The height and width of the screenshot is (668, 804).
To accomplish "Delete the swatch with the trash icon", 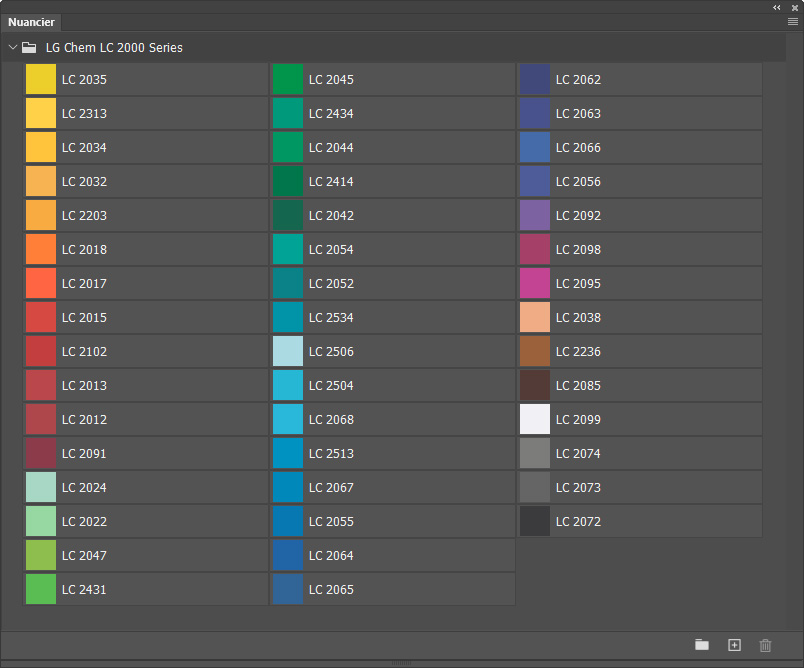I will [765, 645].
